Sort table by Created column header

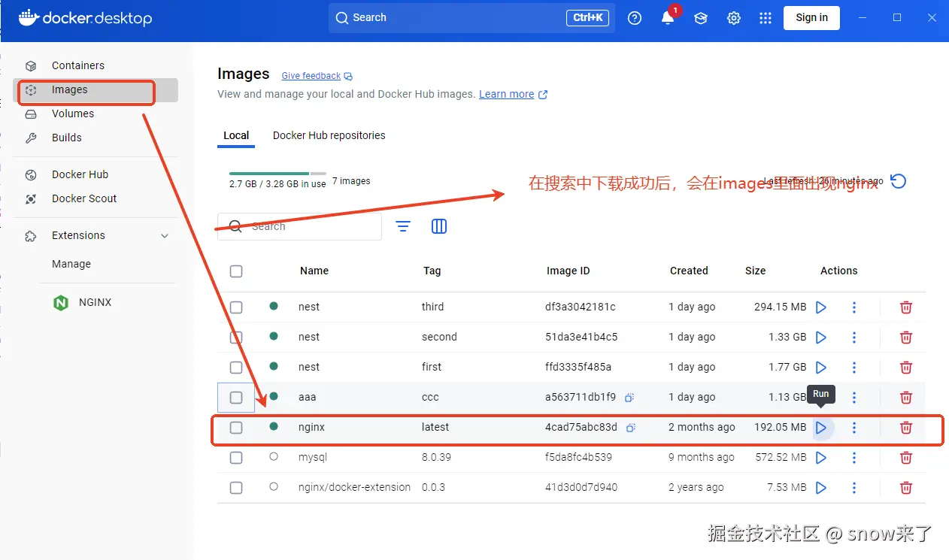coord(689,271)
